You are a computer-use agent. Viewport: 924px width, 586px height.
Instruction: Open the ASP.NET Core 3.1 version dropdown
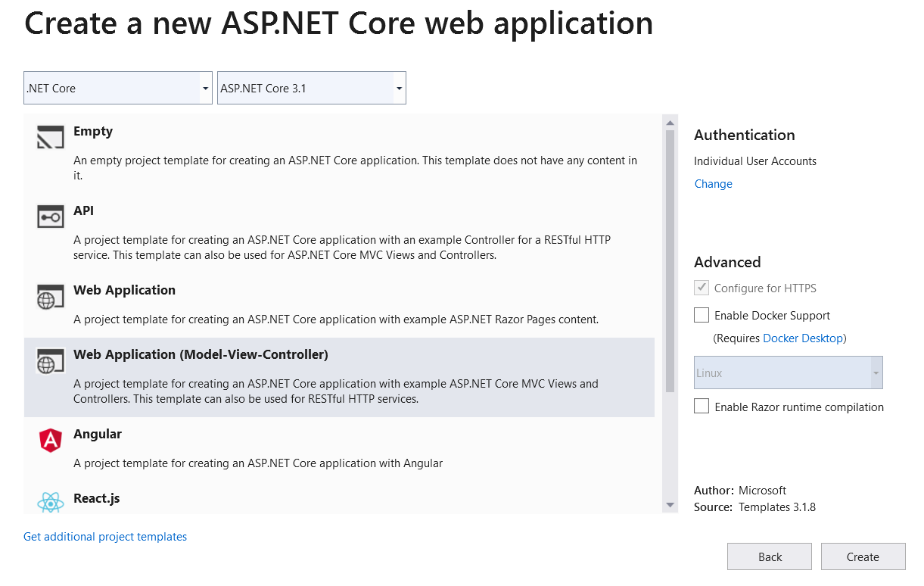pos(311,88)
